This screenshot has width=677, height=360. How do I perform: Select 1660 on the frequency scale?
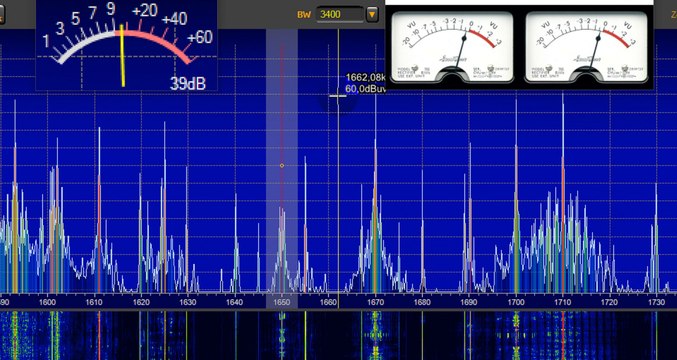[329, 302]
